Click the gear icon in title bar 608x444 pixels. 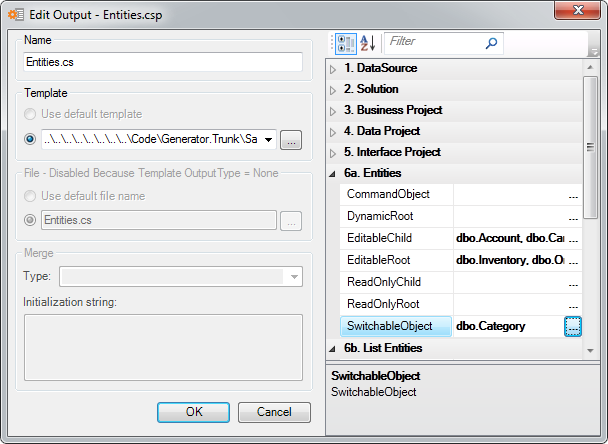16,15
